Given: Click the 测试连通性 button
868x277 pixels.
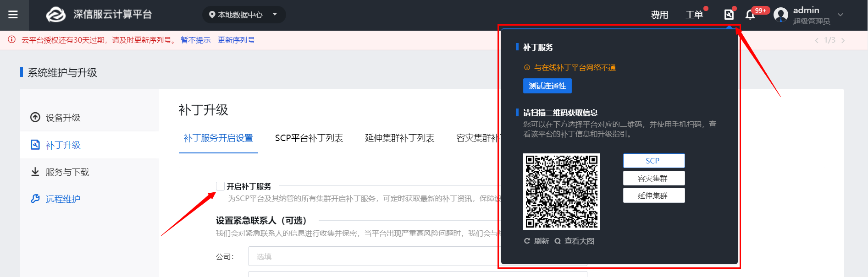Looking at the screenshot, I should click(547, 86).
